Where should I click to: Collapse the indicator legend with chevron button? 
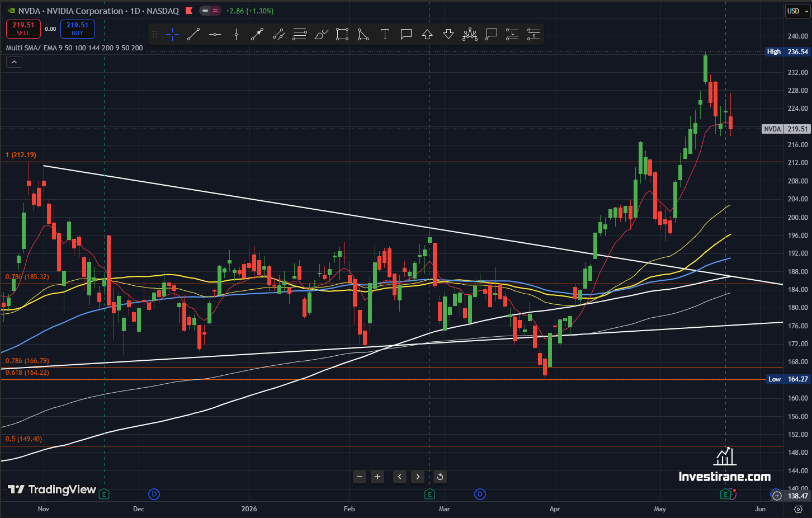(14, 62)
